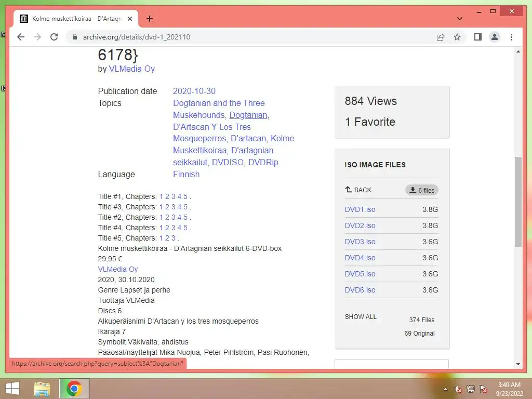The height and width of the screenshot is (399, 532).
Task: Open the Chrome profile avatar
Action: (x=495, y=37)
